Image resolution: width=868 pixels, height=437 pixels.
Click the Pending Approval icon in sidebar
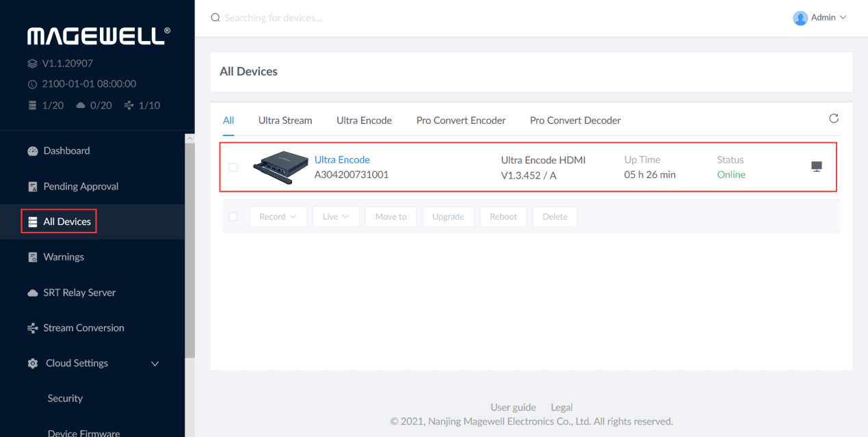click(32, 187)
